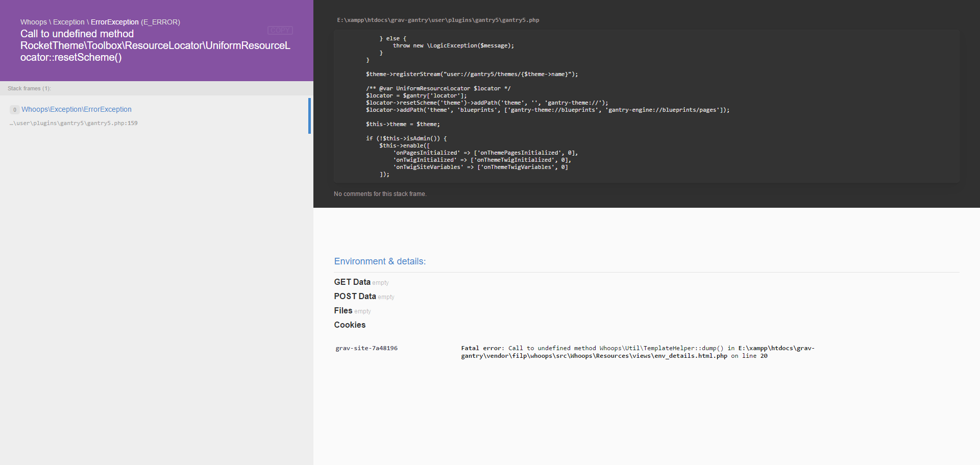Screen dimensions: 980x465
Task: Click the 'if (!$this->isAdmin())' code line
Action: [406, 139]
